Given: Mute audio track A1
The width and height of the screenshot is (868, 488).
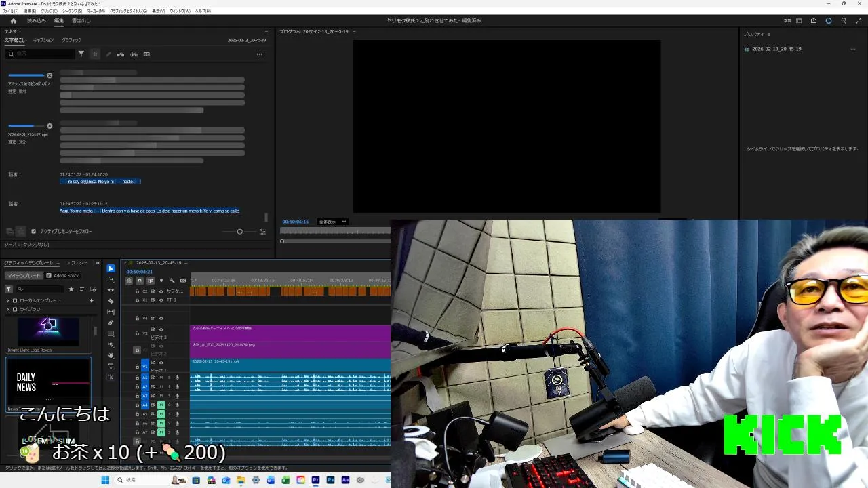Looking at the screenshot, I should 161,378.
